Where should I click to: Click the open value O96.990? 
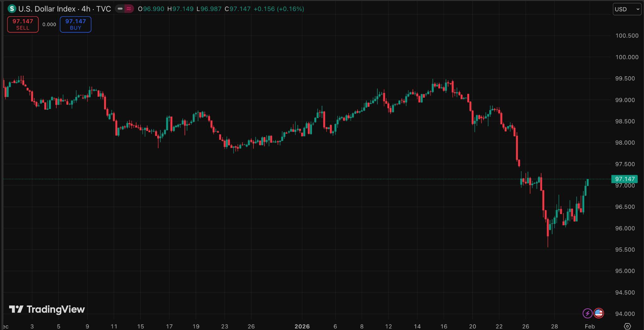point(151,9)
